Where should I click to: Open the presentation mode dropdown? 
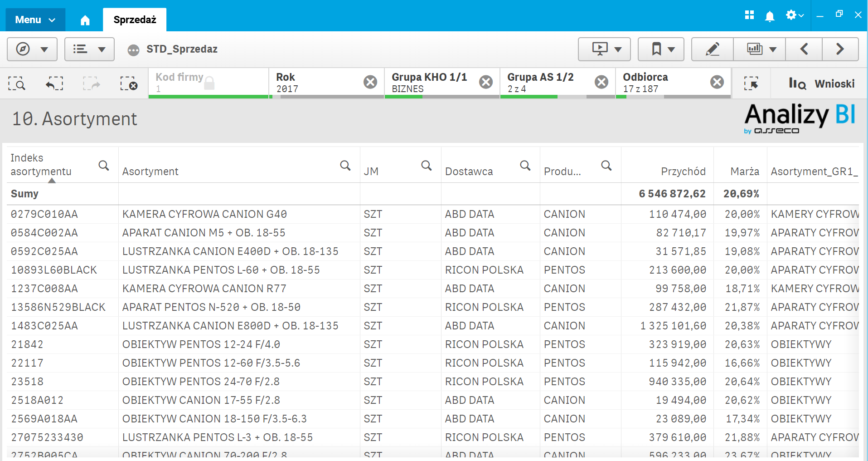(x=604, y=49)
